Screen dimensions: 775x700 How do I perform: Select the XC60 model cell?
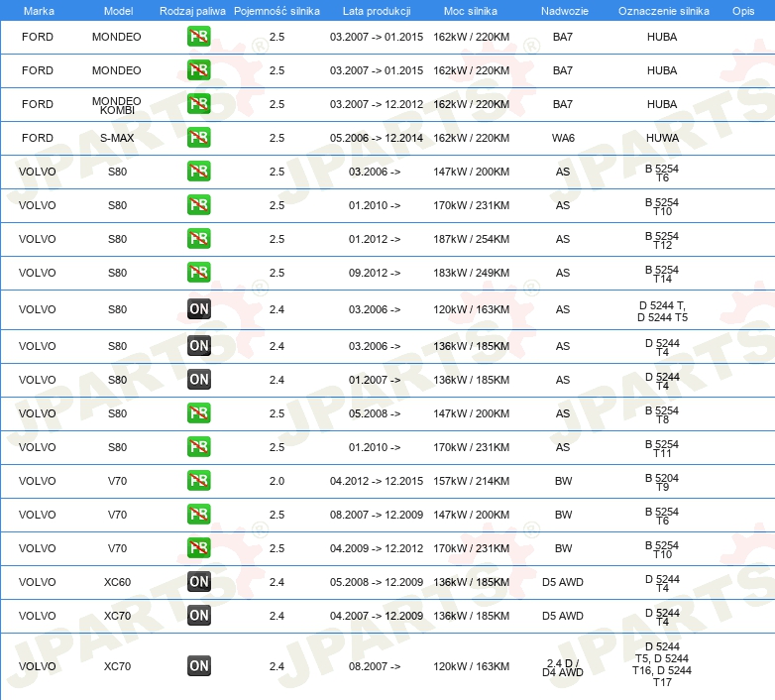[x=117, y=582]
